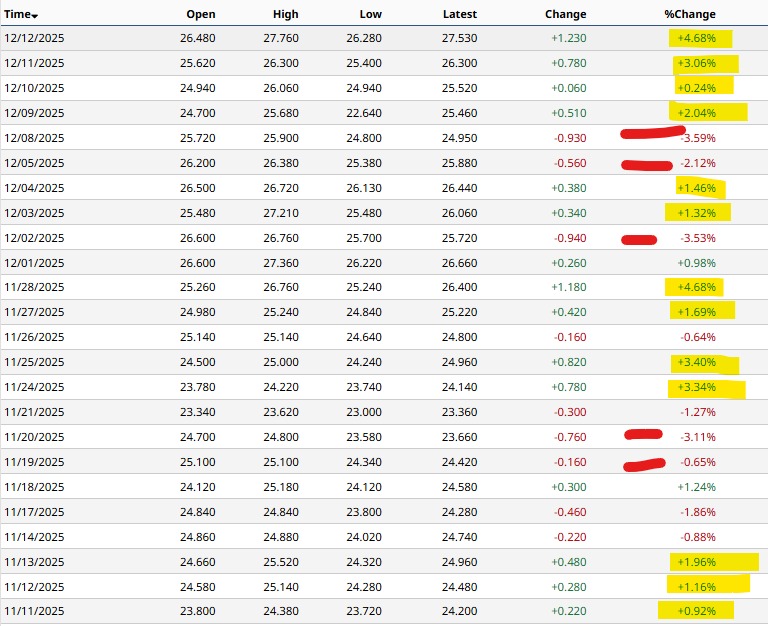Click the Change column header
768x626 pixels.
[x=565, y=14]
